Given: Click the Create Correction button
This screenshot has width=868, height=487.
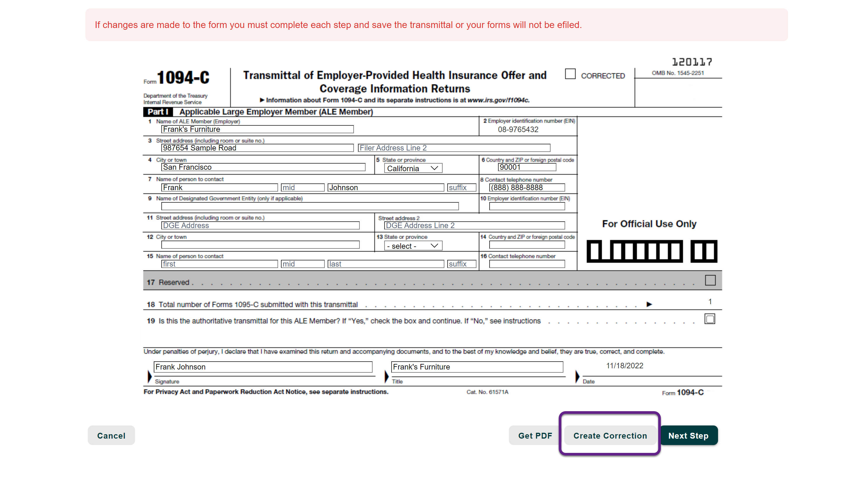Looking at the screenshot, I should [x=610, y=435].
